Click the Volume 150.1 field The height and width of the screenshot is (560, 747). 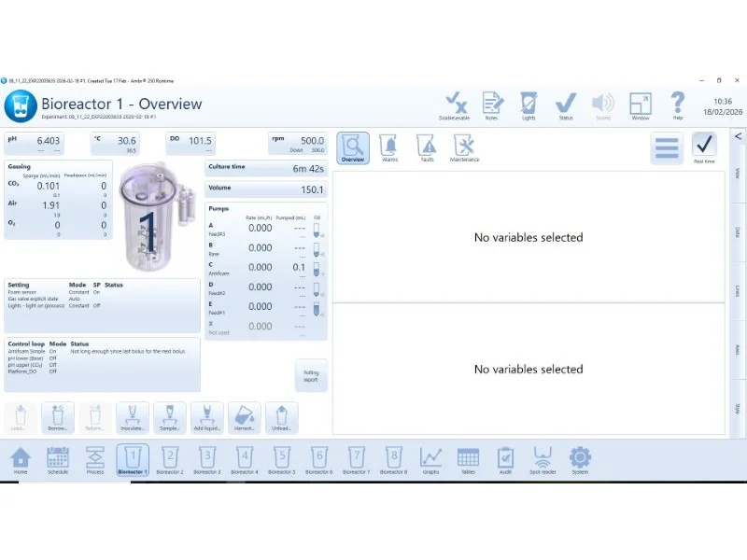coord(266,189)
